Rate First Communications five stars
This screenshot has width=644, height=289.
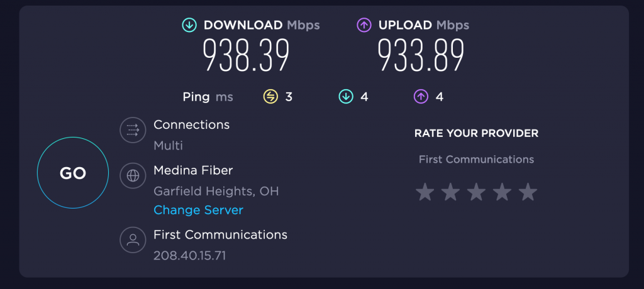(x=528, y=192)
